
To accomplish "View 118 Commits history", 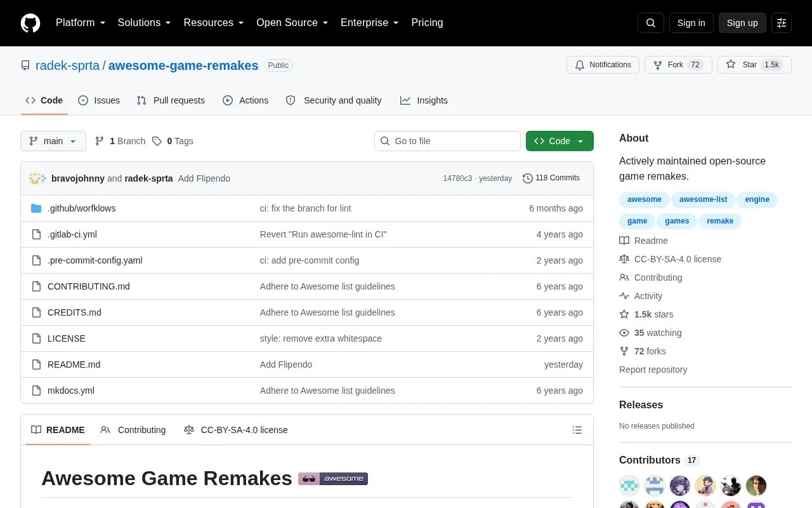I will [551, 178].
